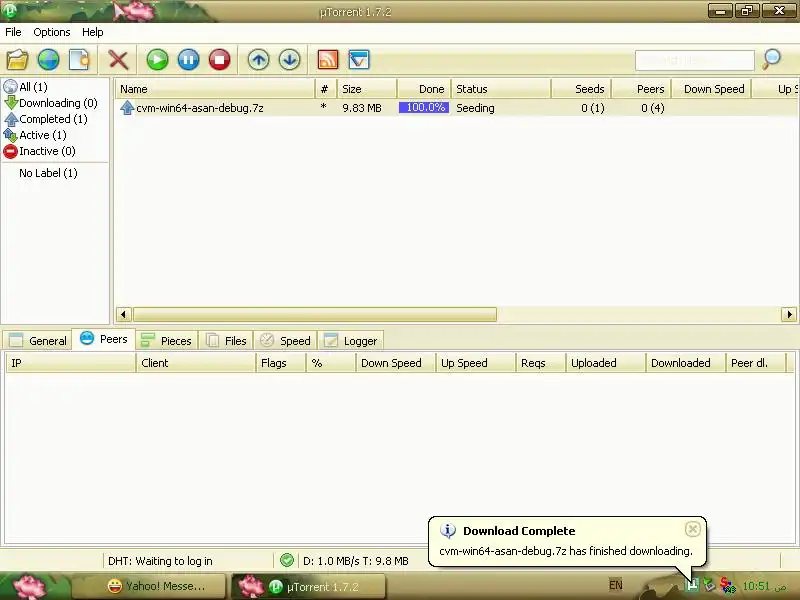Close the Download Complete balloon notification

[x=692, y=530]
